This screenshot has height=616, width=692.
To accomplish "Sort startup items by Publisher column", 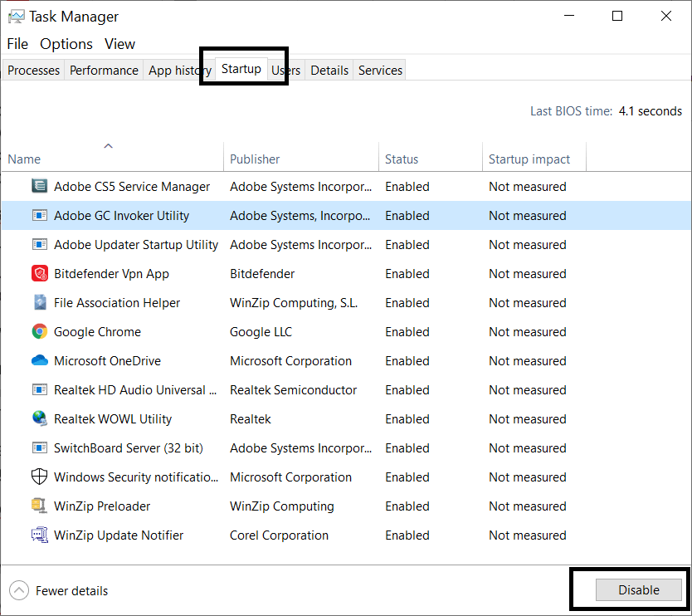I will coord(255,159).
